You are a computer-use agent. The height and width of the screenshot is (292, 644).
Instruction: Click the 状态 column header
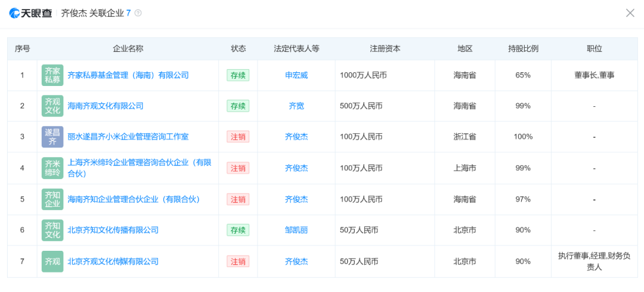coord(238,48)
